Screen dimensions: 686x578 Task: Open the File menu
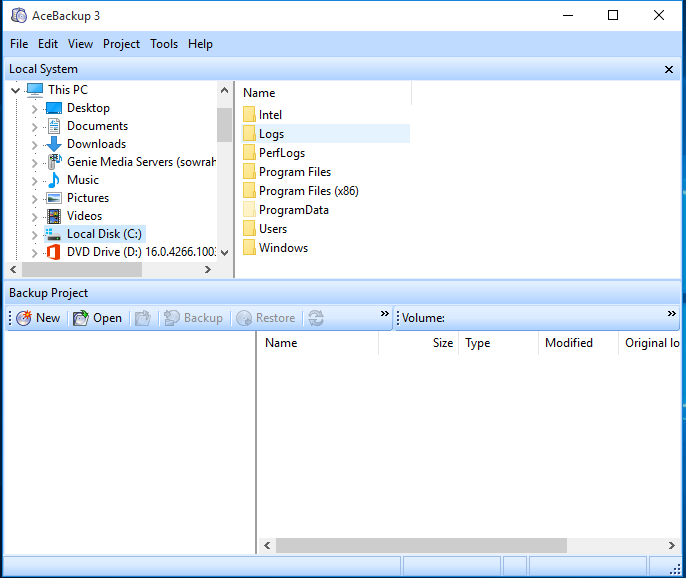pos(19,44)
